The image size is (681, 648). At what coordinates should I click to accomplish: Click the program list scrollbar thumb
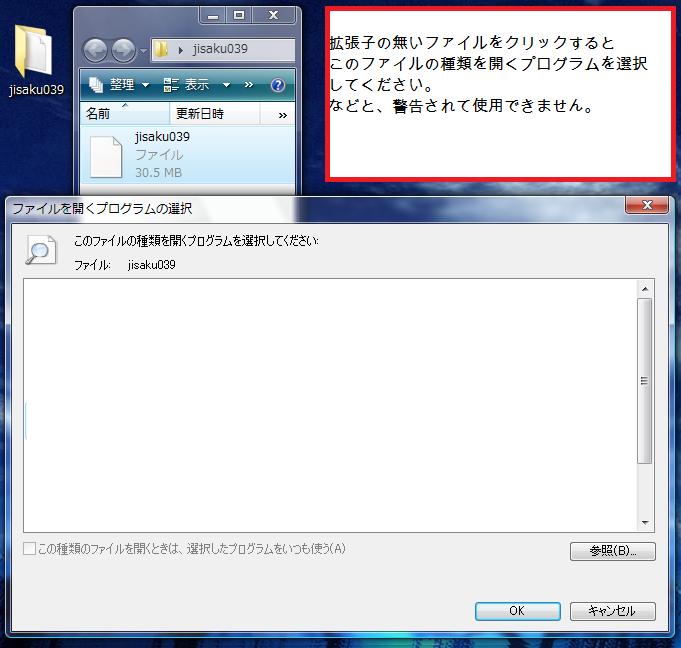pyautogui.click(x=645, y=381)
